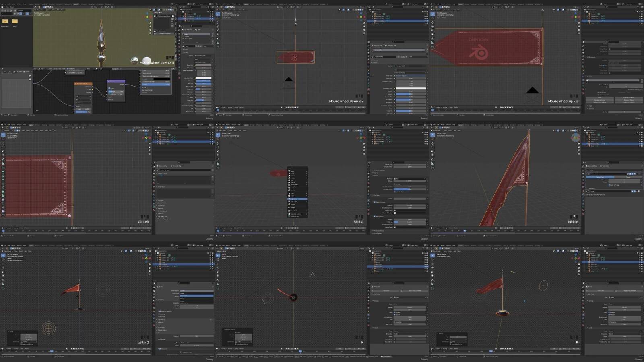The width and height of the screenshot is (644, 362).
Task: Toggle Self Collisions checkbox in cloth physics panel
Action: (x=374, y=216)
